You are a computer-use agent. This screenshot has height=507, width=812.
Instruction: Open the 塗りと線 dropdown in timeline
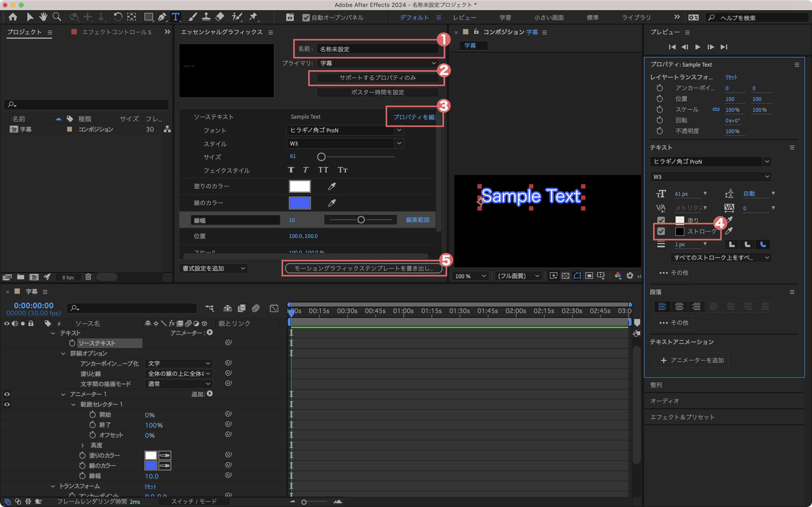178,374
